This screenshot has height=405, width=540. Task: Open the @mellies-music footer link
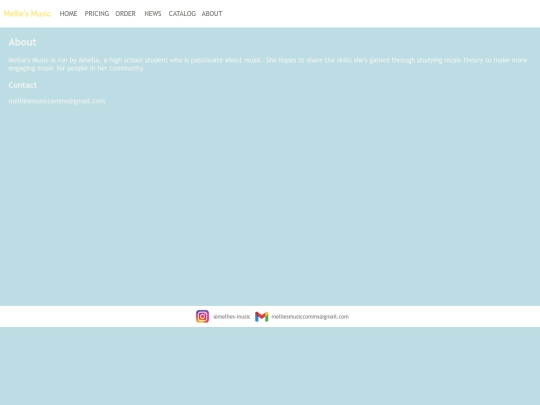point(231,316)
